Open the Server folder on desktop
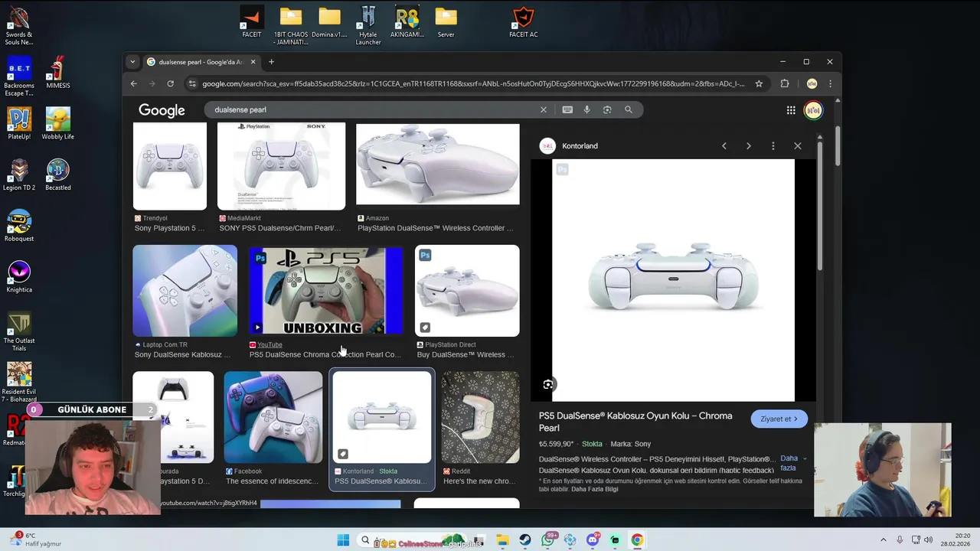This screenshot has height=551, width=980. point(446,22)
